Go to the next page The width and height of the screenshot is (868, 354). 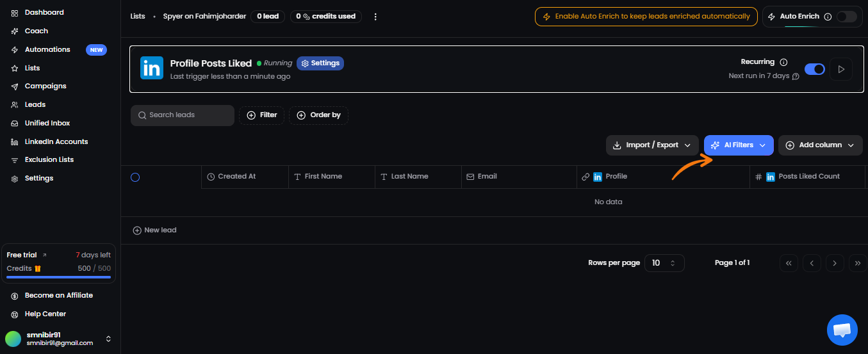[835, 263]
